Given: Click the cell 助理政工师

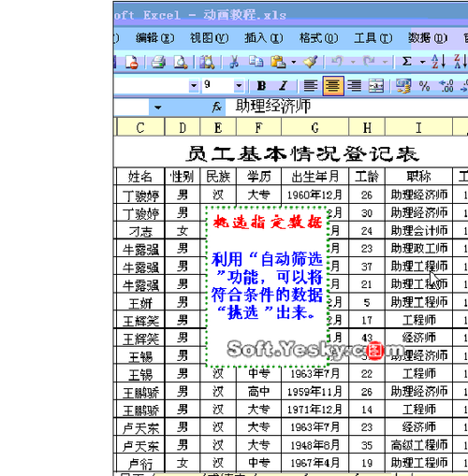Looking at the screenshot, I should pos(419,249).
